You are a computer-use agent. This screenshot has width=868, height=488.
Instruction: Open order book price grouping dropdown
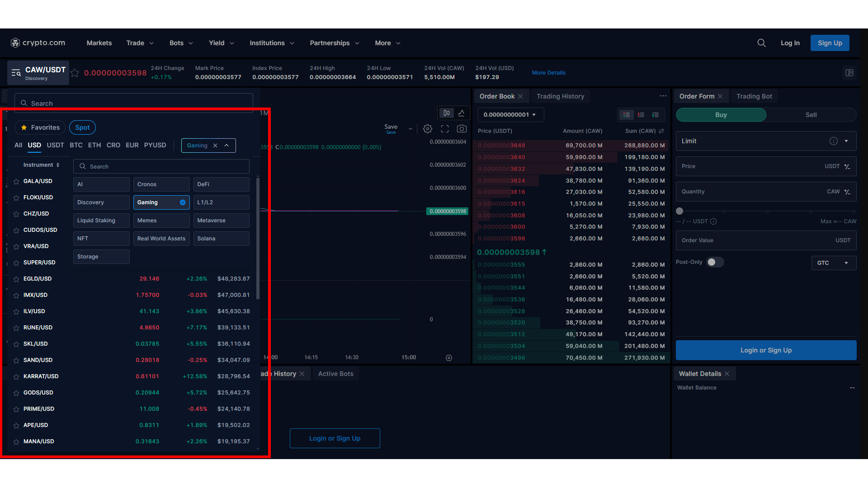point(510,115)
